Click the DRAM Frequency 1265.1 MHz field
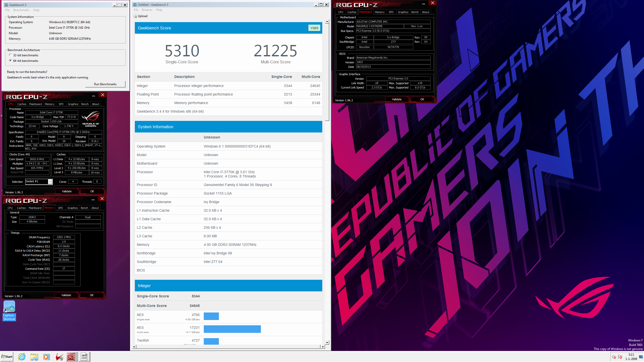The image size is (644, 362). point(64,237)
